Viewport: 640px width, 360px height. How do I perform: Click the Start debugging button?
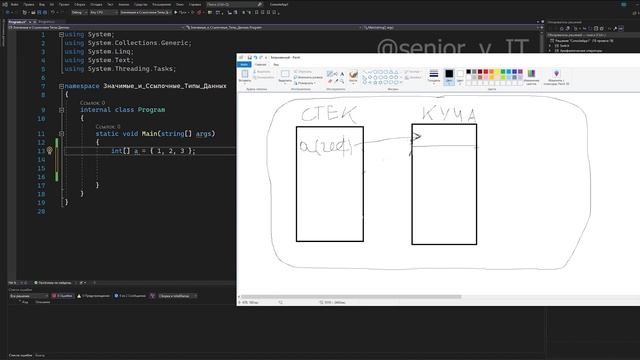coord(181,12)
